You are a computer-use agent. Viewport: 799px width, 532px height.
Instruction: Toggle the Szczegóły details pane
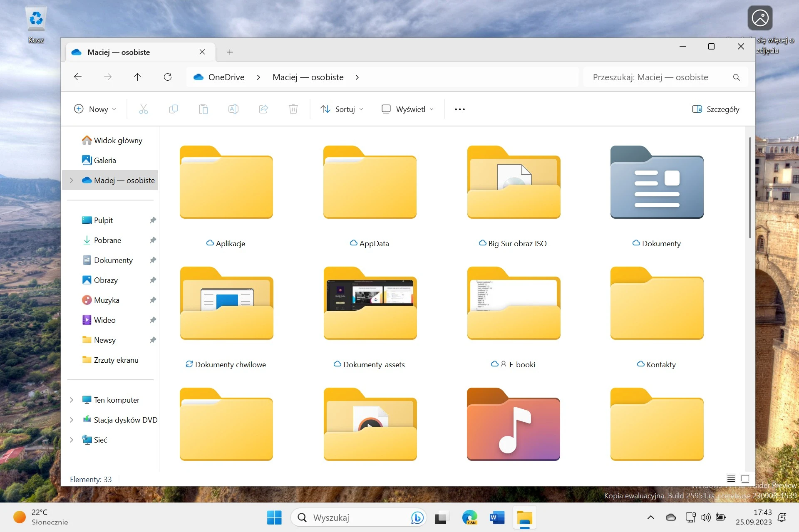(x=716, y=109)
